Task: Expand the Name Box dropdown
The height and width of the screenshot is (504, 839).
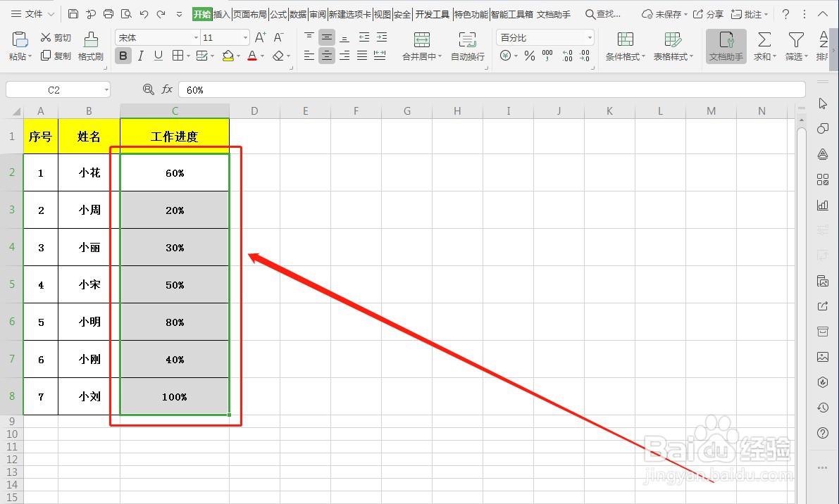Action: point(106,90)
